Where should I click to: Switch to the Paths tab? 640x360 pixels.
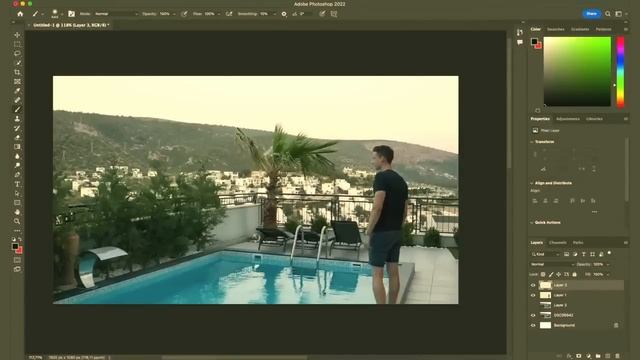[x=578, y=243]
